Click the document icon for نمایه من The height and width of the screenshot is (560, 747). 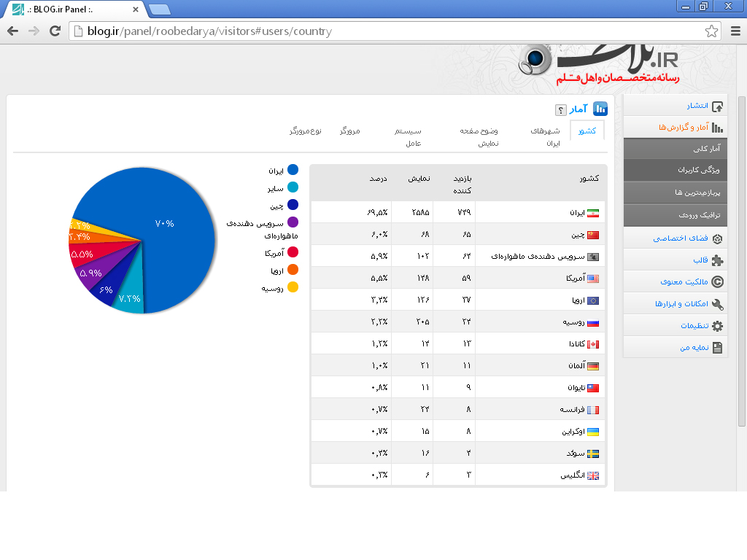pos(717,348)
